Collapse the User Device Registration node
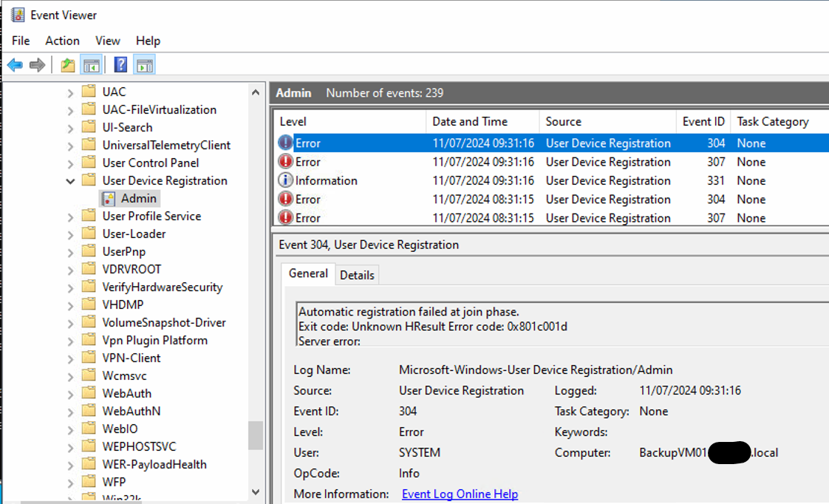The width and height of the screenshot is (829, 504). pos(70,181)
